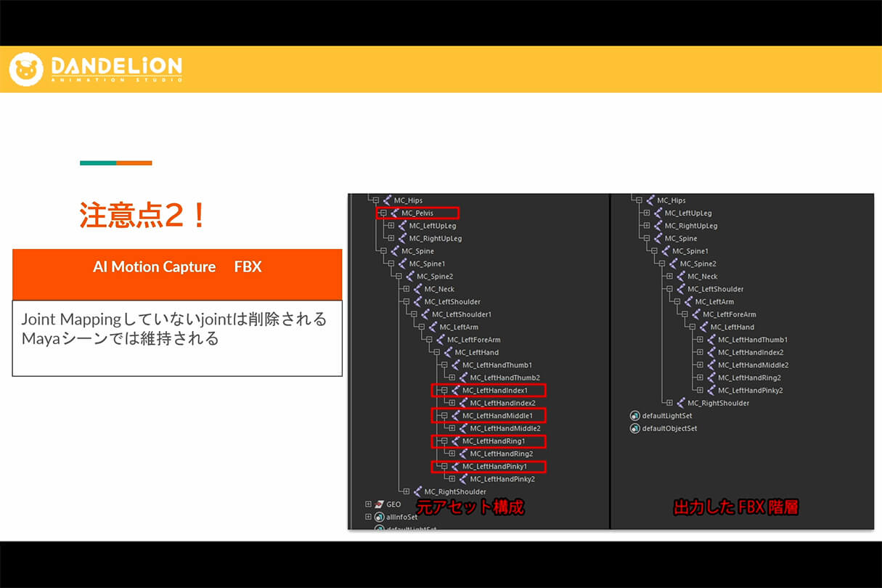Expand the MC_RightUpLeg node

[391, 238]
